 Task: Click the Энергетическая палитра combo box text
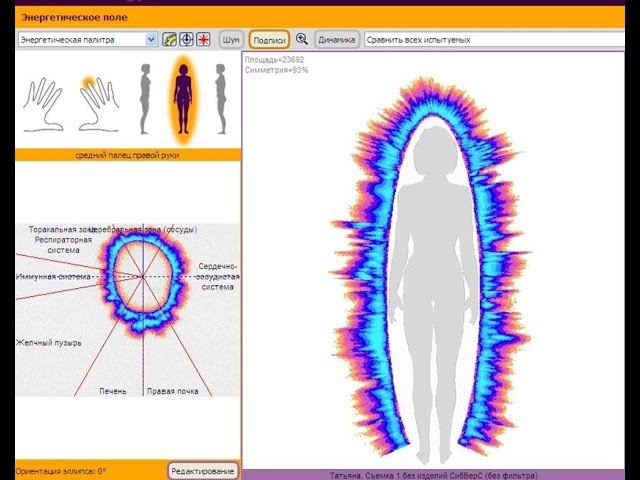point(67,40)
